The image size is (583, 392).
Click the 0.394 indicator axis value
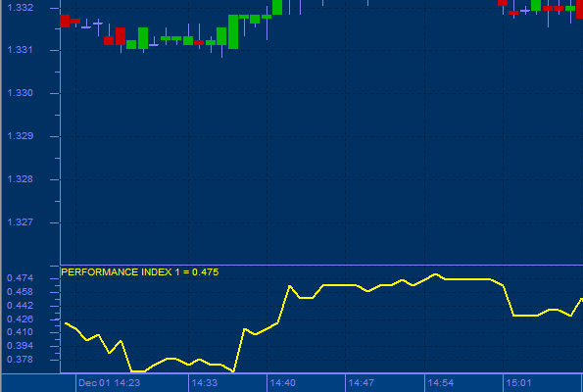(20, 346)
